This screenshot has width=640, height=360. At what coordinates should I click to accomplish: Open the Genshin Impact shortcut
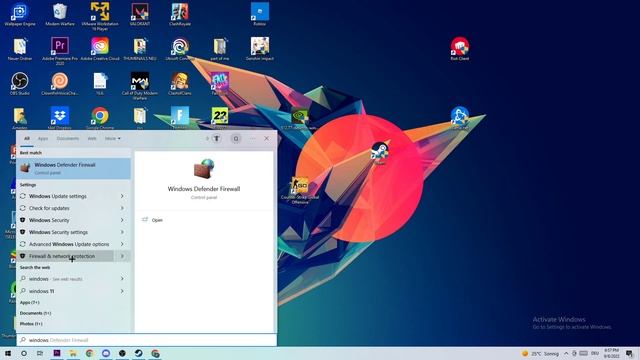click(260, 49)
